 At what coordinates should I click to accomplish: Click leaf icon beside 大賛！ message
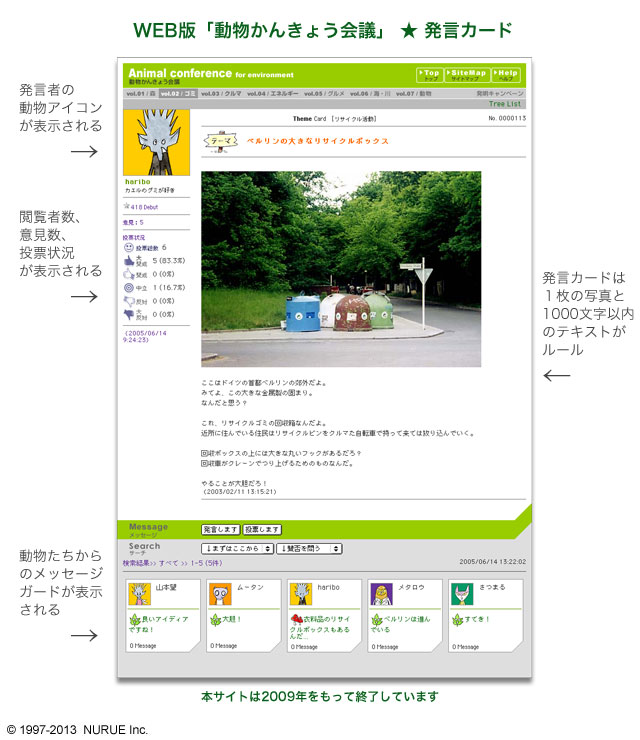coord(216,620)
